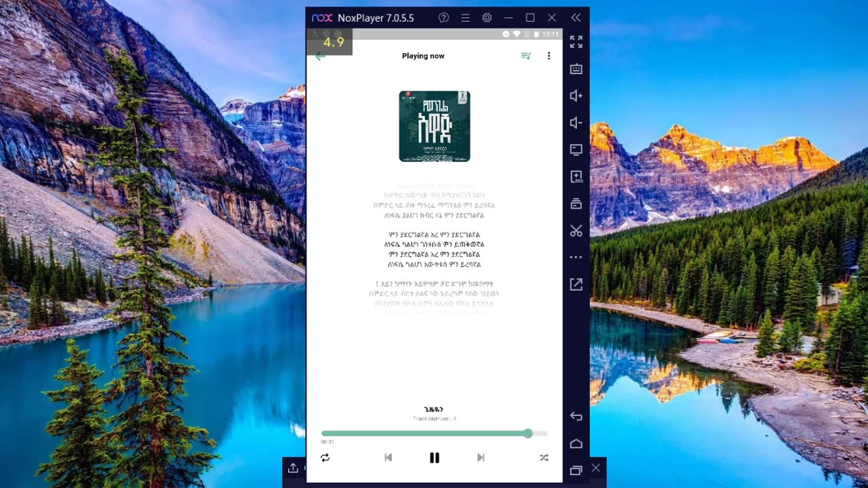The height and width of the screenshot is (488, 868).
Task: Increase volume from NoxPlayer sidebar
Action: tap(576, 96)
